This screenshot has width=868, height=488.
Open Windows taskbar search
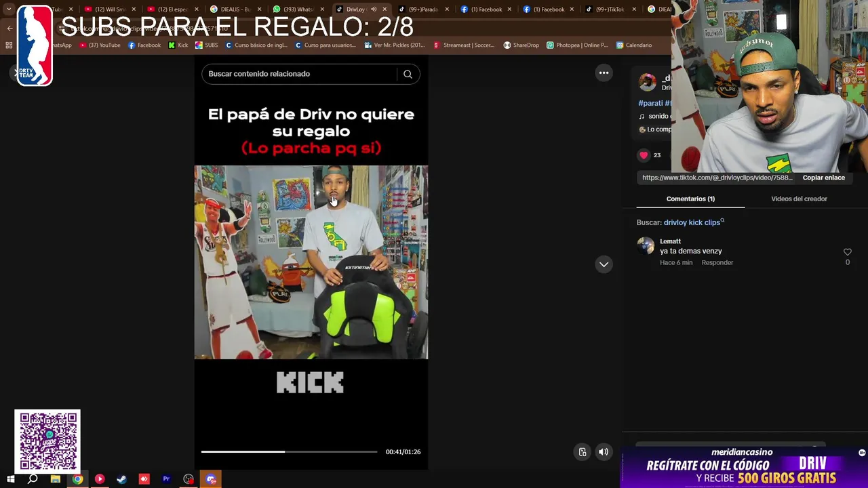[x=33, y=479]
